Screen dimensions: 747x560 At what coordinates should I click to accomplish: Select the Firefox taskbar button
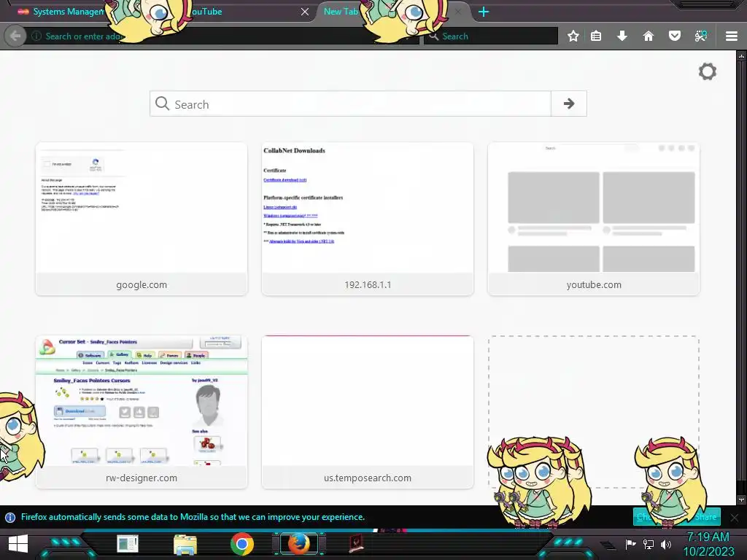click(298, 544)
